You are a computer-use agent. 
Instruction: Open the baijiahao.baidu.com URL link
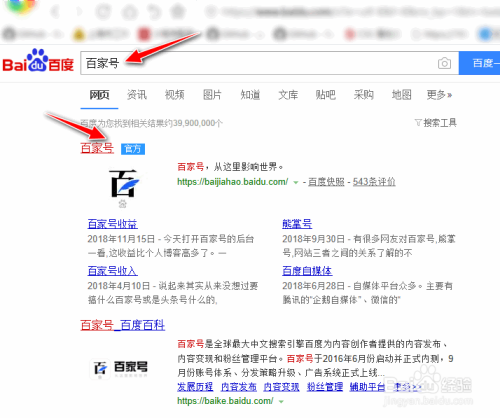pos(232,182)
